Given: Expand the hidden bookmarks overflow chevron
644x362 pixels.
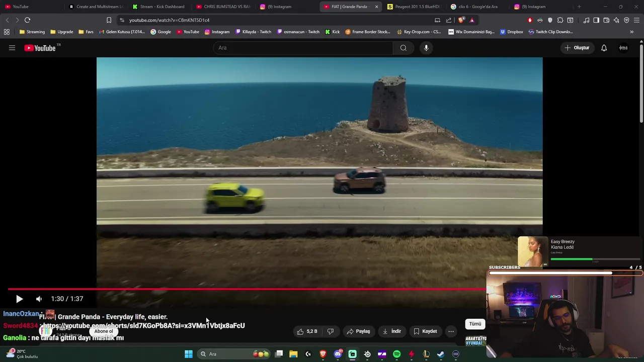Looking at the screenshot, I should tap(631, 32).
